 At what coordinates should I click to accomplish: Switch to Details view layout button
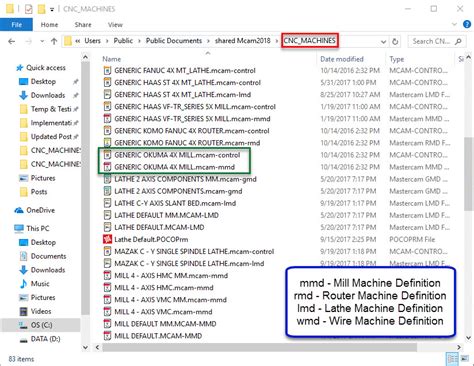tap(452, 359)
